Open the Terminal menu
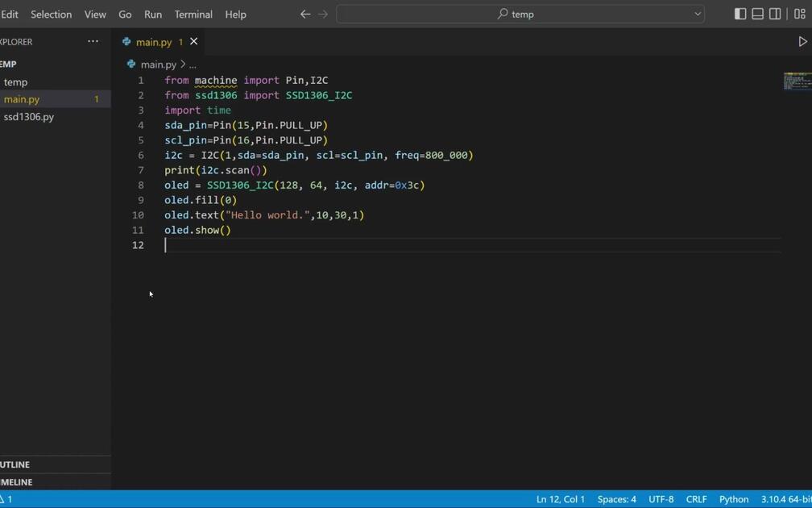This screenshot has width=812, height=508. 193,15
